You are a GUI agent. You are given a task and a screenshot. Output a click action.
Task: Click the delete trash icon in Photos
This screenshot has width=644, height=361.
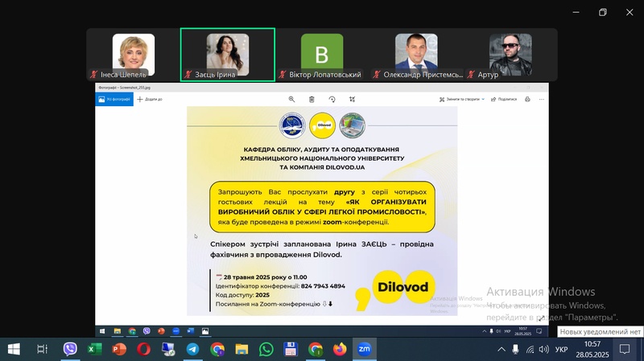tap(312, 99)
